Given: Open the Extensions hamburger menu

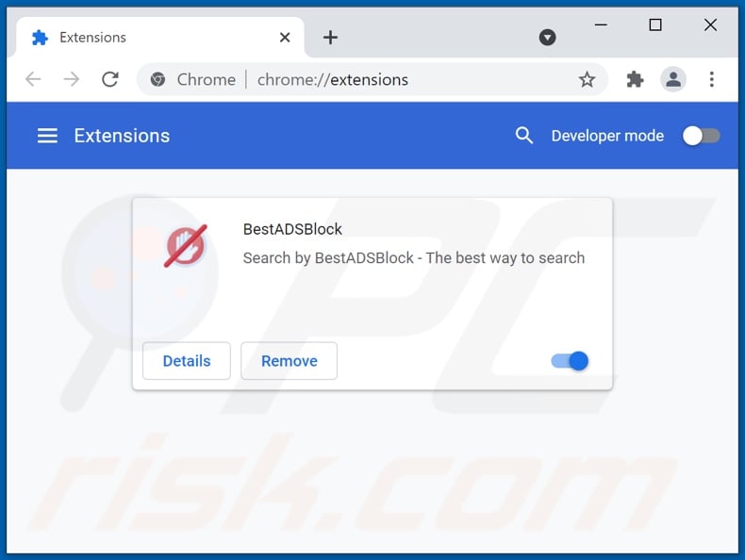Looking at the screenshot, I should click(47, 136).
